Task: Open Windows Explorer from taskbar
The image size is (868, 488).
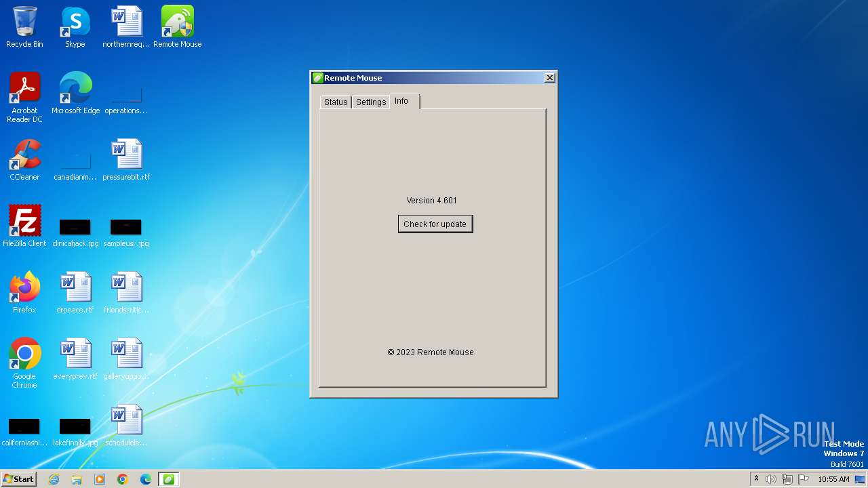Action: (77, 479)
